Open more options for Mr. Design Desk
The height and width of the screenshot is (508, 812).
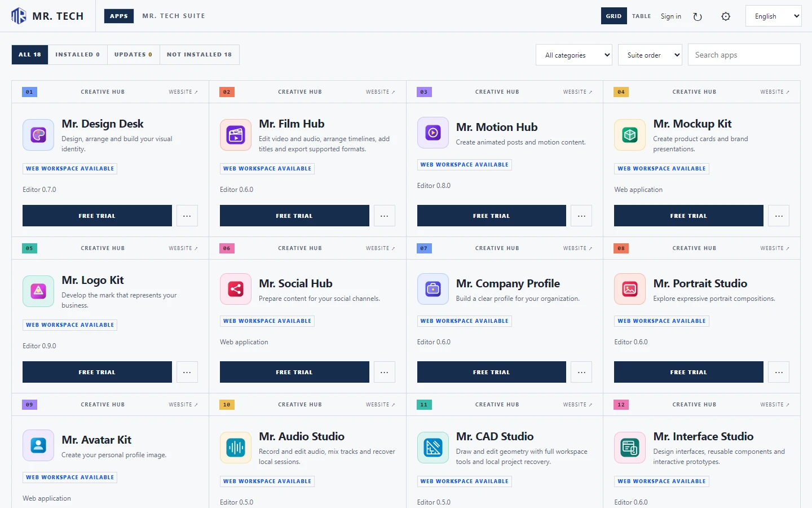coord(187,216)
